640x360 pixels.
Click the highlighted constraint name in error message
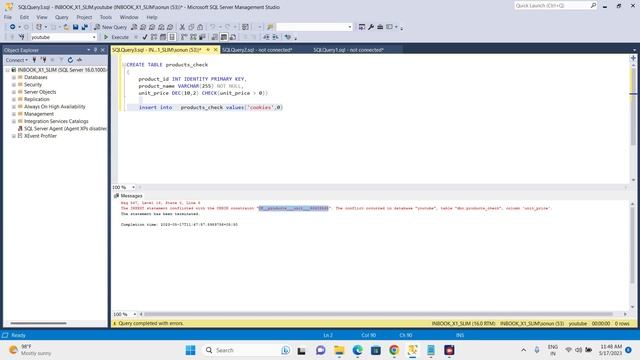click(x=293, y=208)
